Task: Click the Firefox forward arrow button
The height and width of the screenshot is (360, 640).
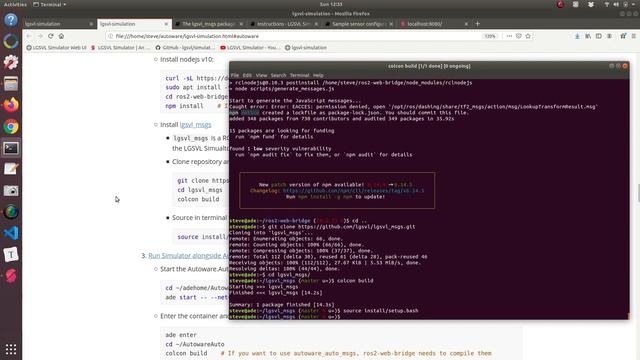Action: pos(40,36)
